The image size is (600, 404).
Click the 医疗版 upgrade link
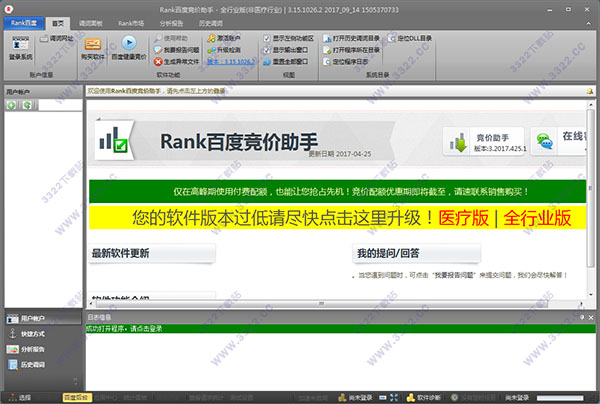click(x=463, y=218)
